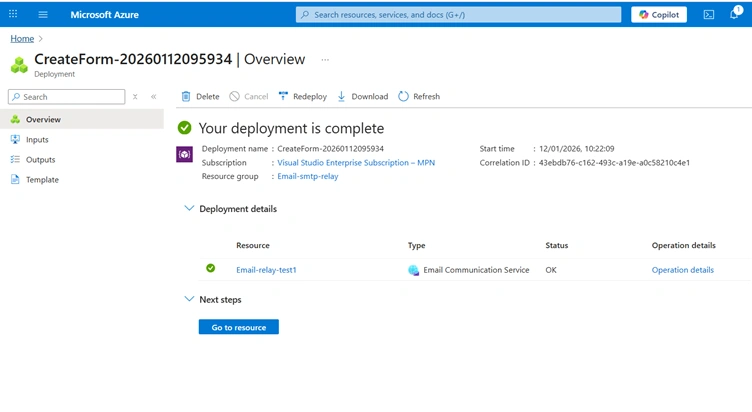Click Go to resource button
The width and height of the screenshot is (752, 412).
click(238, 327)
